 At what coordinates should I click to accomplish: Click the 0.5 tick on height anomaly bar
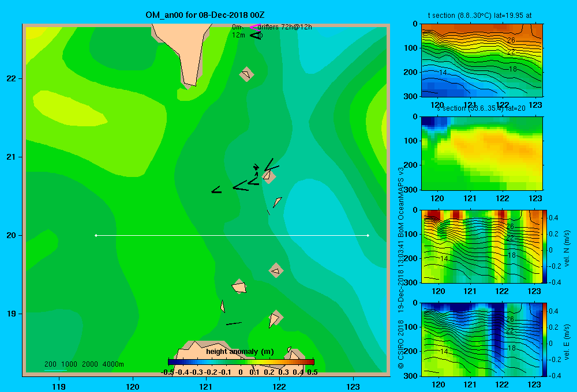click(312, 372)
